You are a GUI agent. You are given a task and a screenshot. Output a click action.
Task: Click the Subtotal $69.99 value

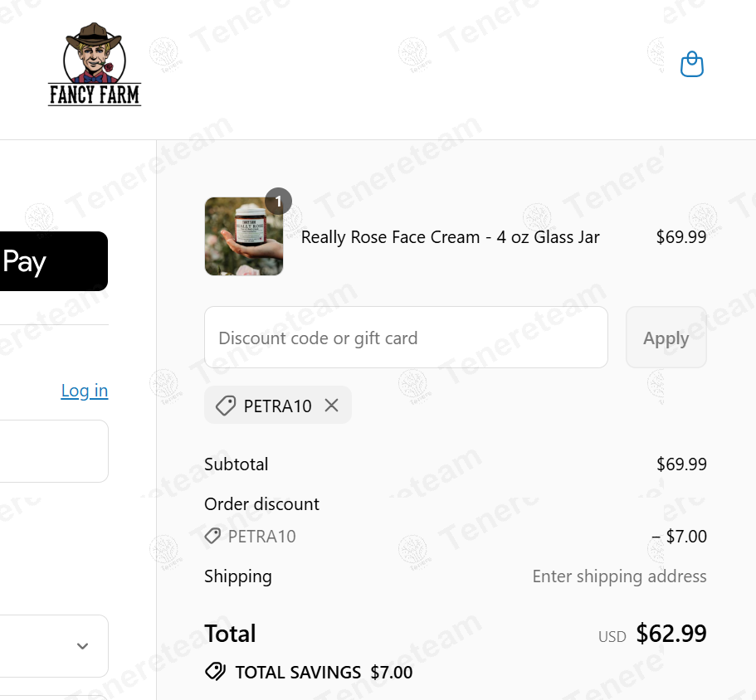click(x=681, y=464)
